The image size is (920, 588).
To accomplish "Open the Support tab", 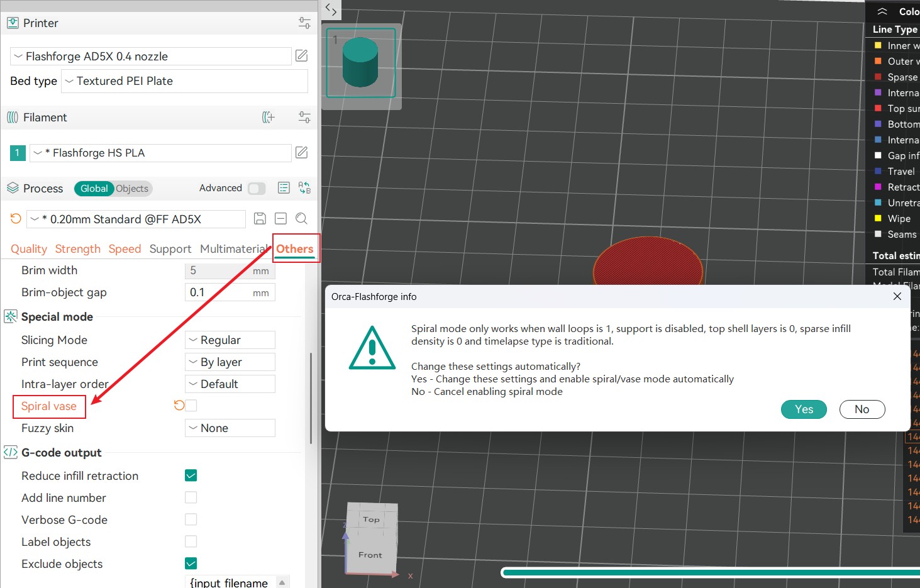I will [170, 249].
